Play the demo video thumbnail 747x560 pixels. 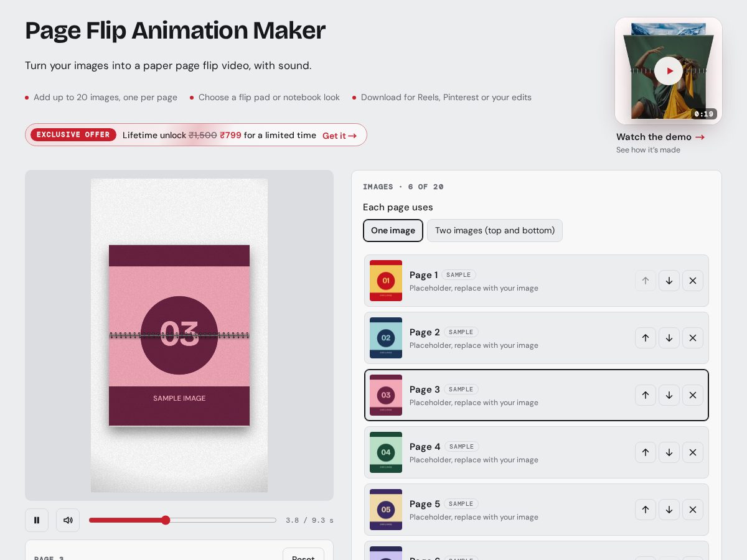669,71
